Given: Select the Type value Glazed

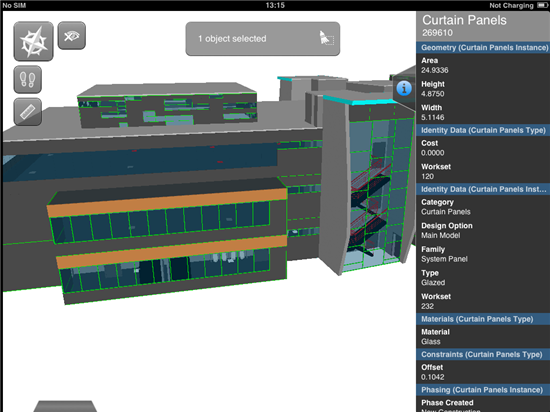Looking at the screenshot, I should click(x=433, y=283).
